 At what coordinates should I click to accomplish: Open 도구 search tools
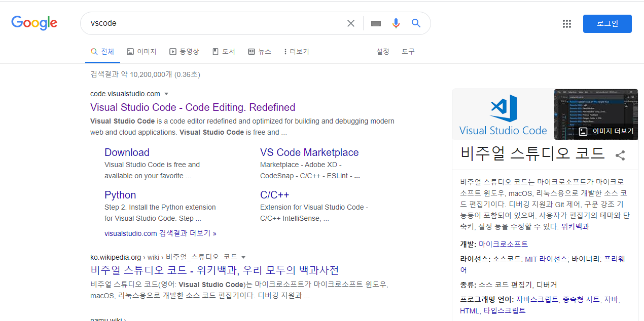408,52
